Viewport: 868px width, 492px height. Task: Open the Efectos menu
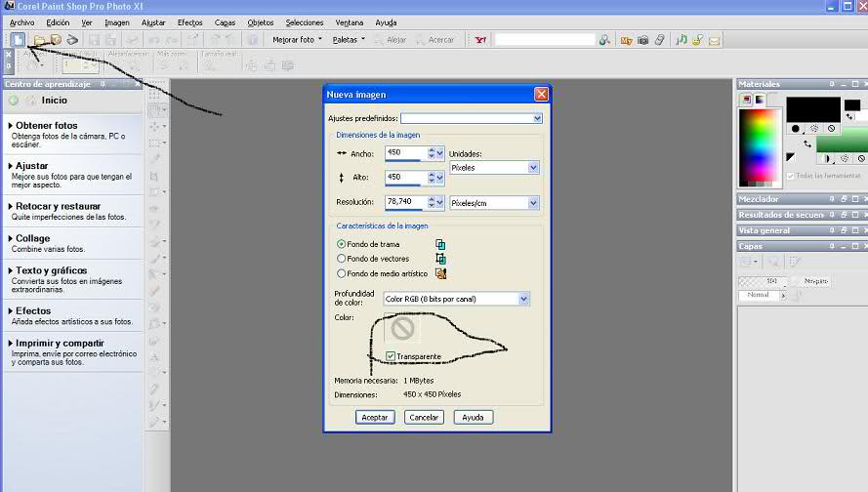[189, 22]
